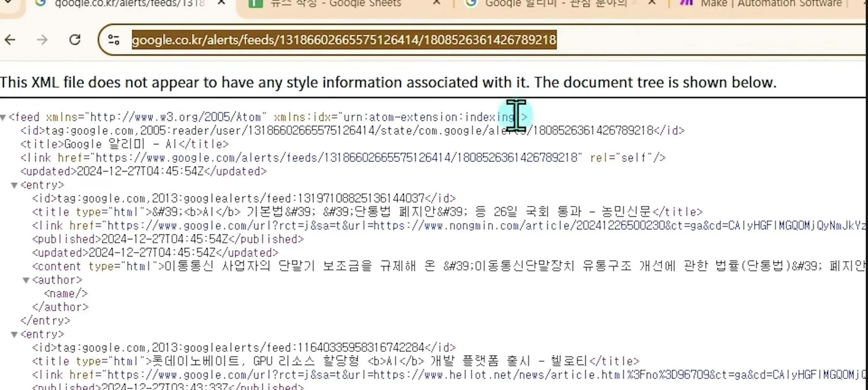Screen dimensions: 868x390
Task: Click the highlighted URL in address bar
Action: coord(344,40)
